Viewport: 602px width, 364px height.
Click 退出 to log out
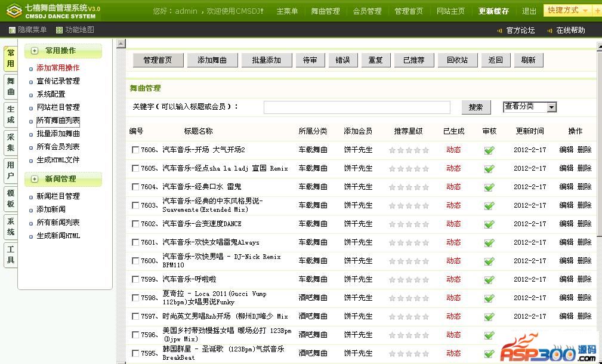point(529,11)
